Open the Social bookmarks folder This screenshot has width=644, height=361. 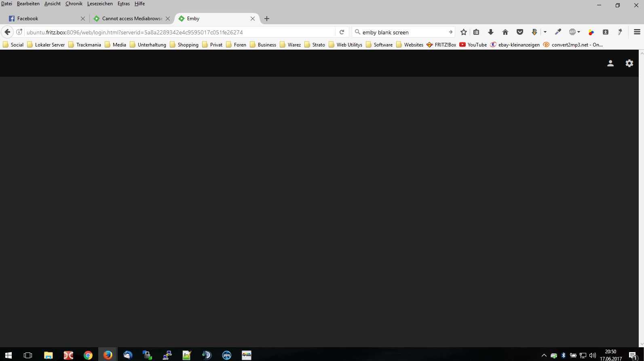pyautogui.click(x=13, y=45)
